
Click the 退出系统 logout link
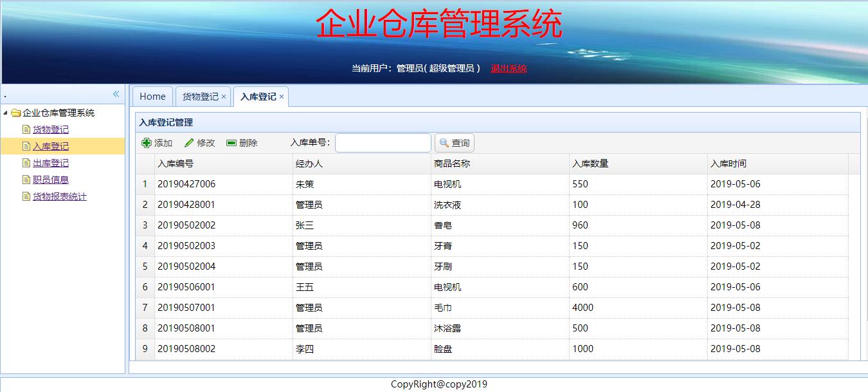tap(509, 68)
